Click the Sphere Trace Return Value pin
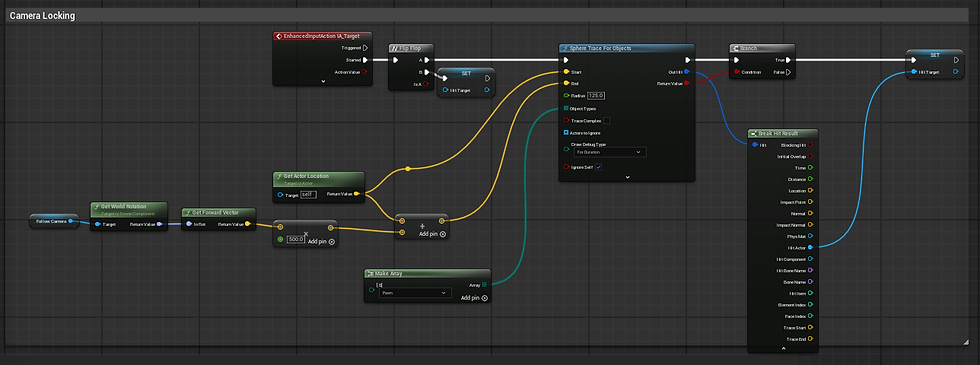980x365 pixels. pyautogui.click(x=686, y=83)
